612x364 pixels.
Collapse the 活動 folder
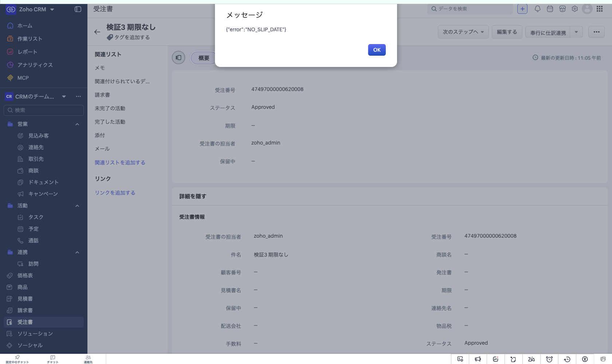(77, 206)
